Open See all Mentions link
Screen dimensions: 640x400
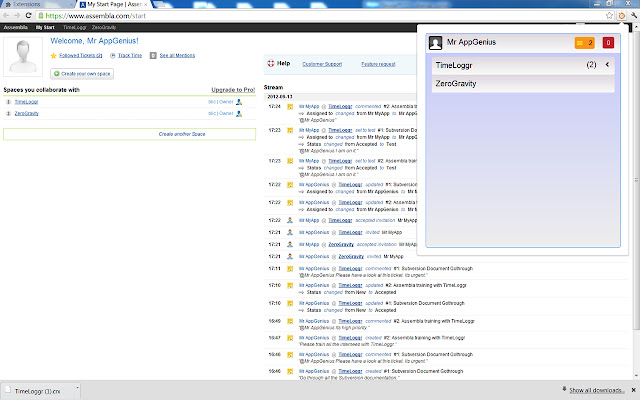[177, 56]
